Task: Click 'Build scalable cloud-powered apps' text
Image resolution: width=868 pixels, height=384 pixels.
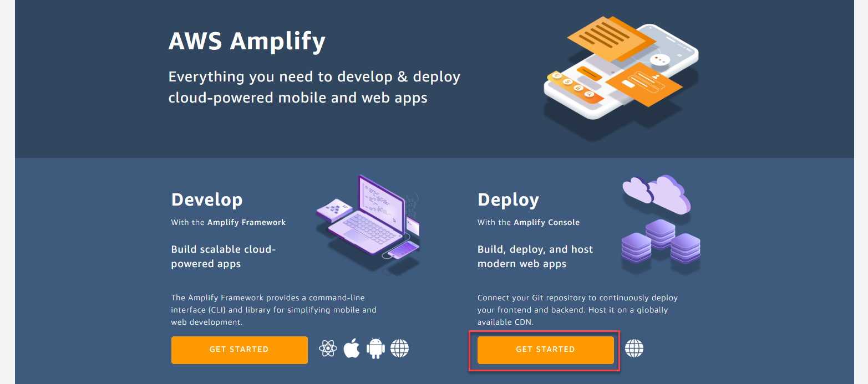Action: pos(224,257)
